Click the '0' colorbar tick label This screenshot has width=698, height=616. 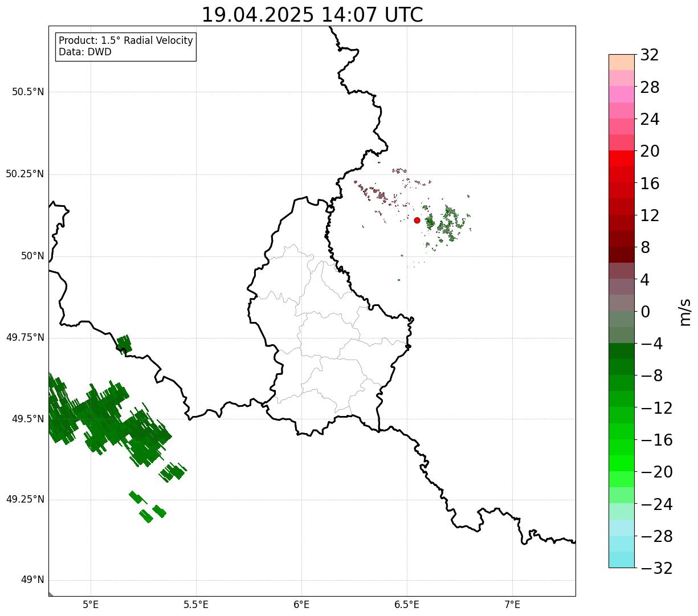(x=645, y=312)
